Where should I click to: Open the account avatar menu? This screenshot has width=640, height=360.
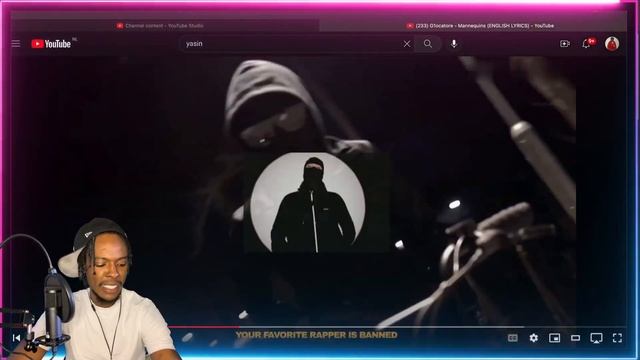pos(612,44)
